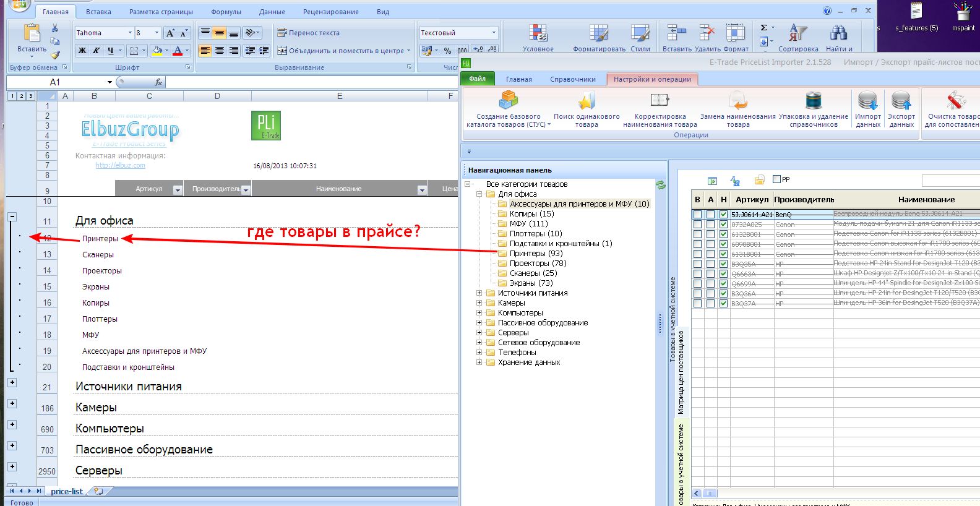The image size is (980, 506).
Task: Open the green Файл menu in PriceList Importer
Action: tap(477, 79)
